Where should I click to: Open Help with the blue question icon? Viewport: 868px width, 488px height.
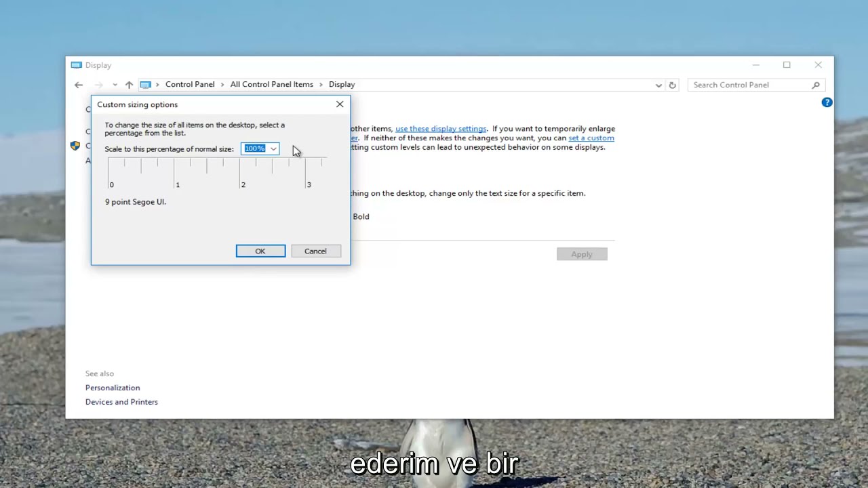click(827, 102)
